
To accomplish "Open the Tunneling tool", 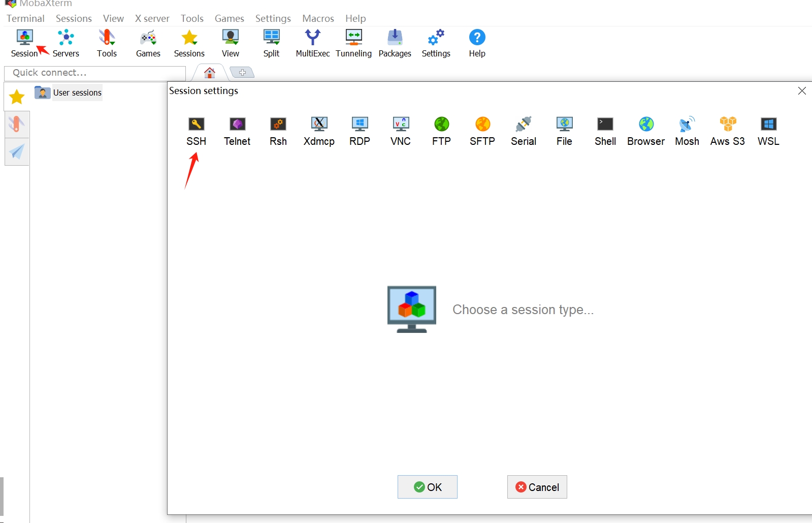I will tap(353, 43).
